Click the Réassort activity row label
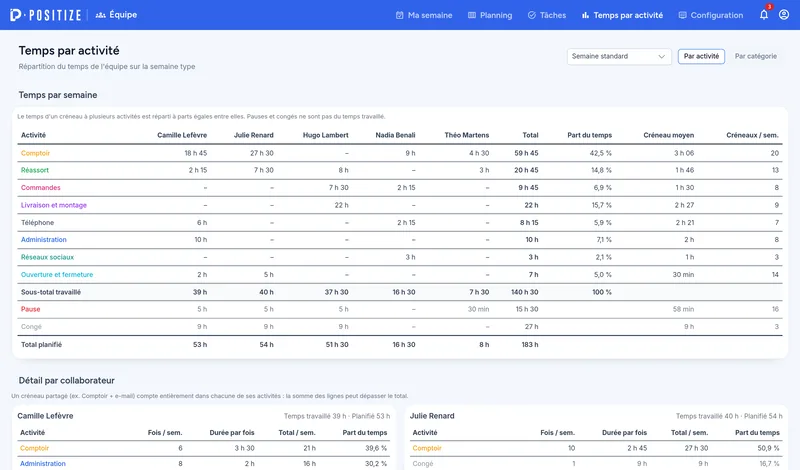The height and width of the screenshot is (470, 800). click(35, 170)
